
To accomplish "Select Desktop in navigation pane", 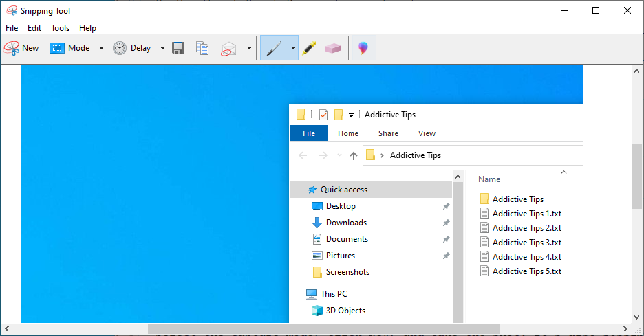I will pyautogui.click(x=341, y=206).
